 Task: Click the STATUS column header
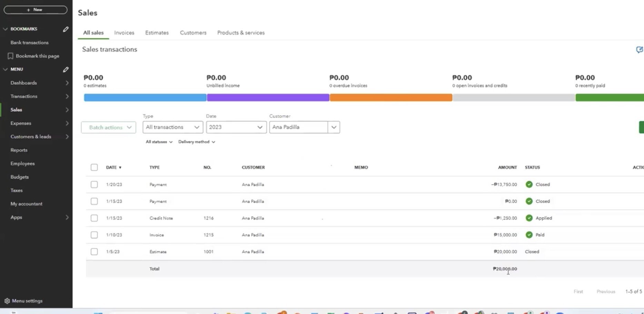pyautogui.click(x=532, y=168)
